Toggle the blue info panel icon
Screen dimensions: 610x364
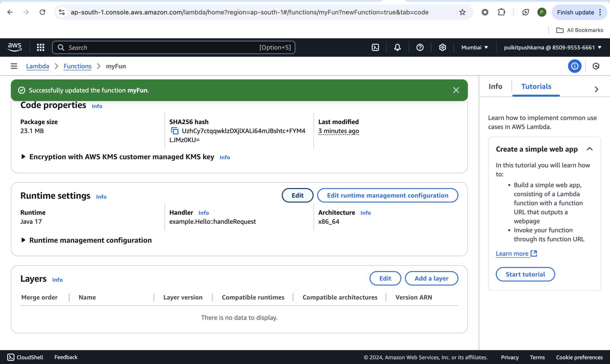tap(574, 66)
